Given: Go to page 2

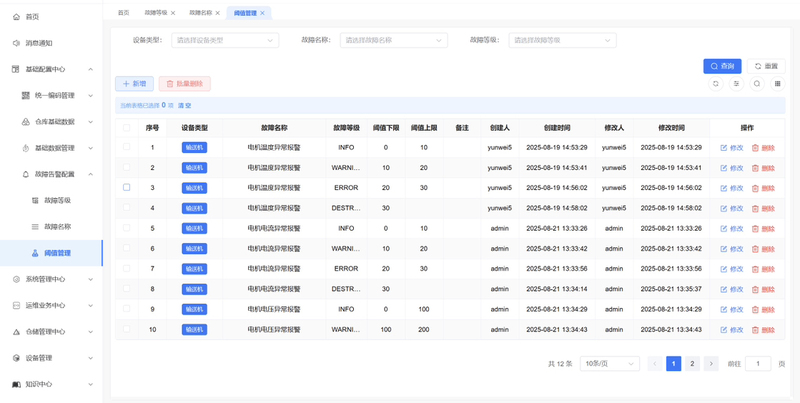Looking at the screenshot, I should click(x=692, y=364).
